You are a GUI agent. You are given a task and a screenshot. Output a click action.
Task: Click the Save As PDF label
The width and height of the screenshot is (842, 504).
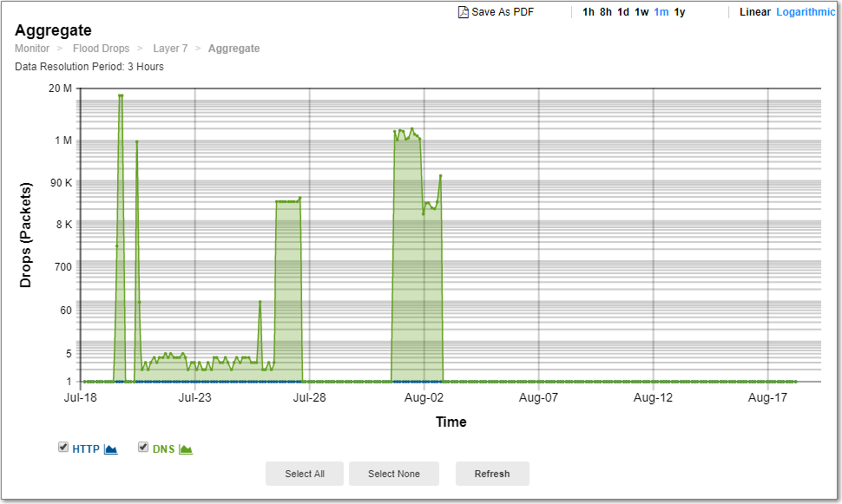tap(500, 12)
